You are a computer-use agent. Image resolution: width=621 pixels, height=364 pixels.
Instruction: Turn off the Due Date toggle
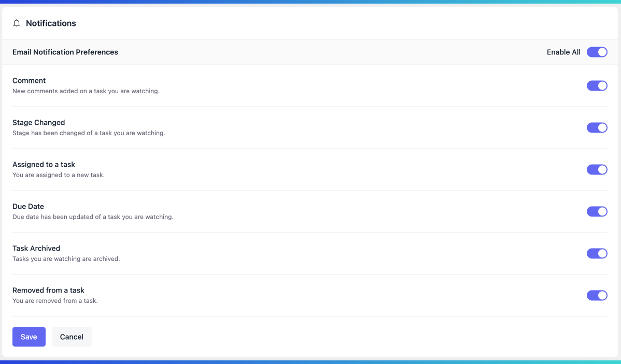click(597, 211)
